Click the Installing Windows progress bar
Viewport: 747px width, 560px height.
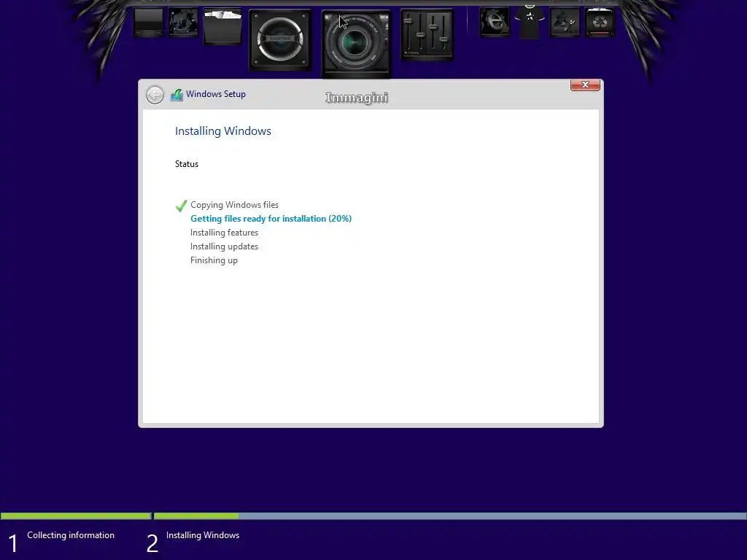tap(449, 516)
